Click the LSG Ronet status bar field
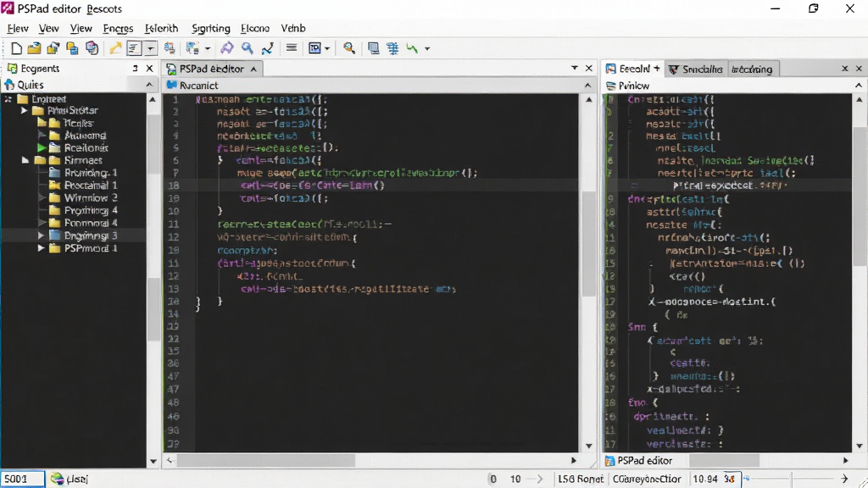 580,480
